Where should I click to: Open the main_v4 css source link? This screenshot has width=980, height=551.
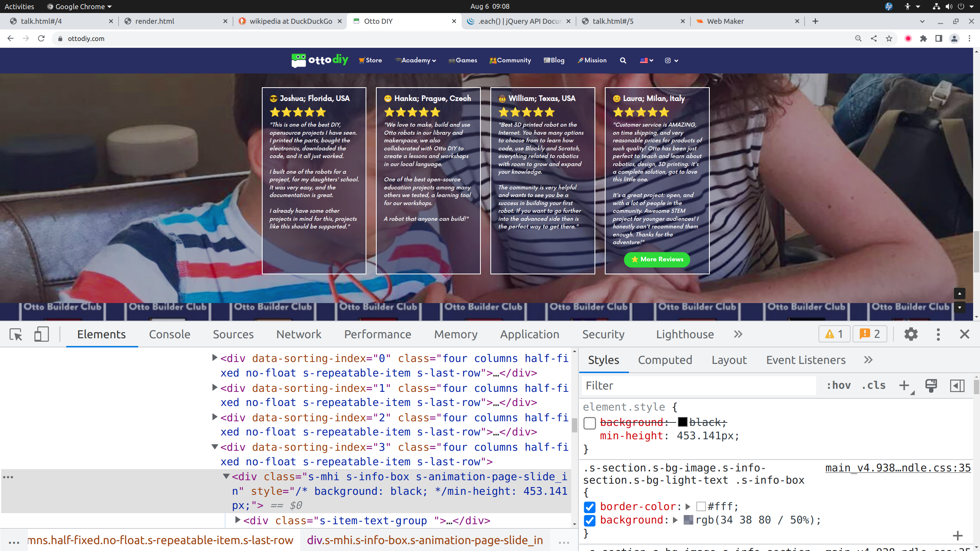(x=898, y=468)
